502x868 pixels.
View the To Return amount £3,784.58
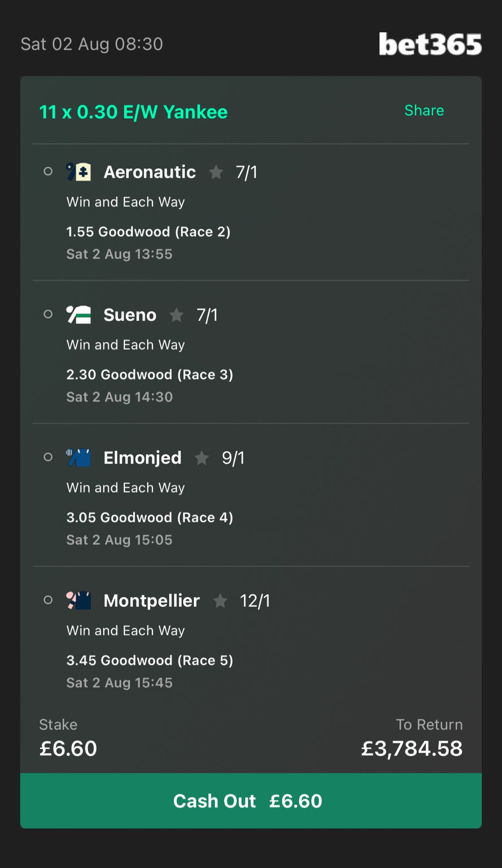pyautogui.click(x=412, y=749)
